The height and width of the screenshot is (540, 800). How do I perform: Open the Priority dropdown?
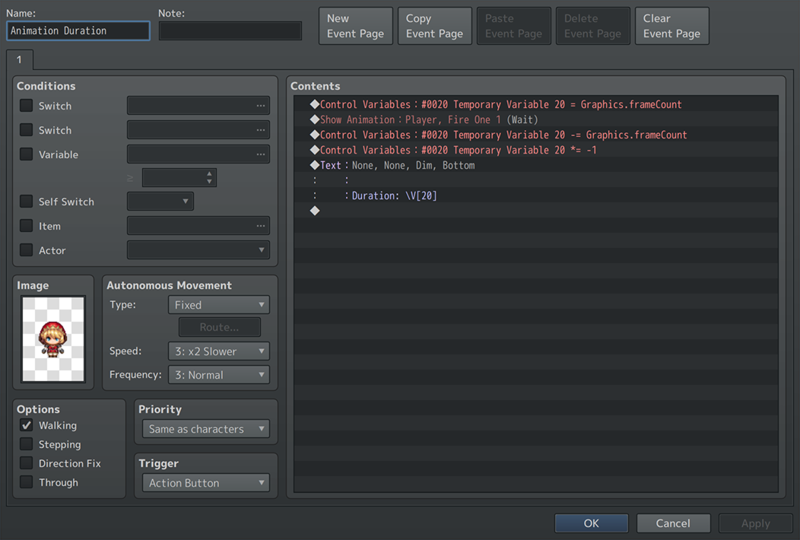click(x=206, y=429)
